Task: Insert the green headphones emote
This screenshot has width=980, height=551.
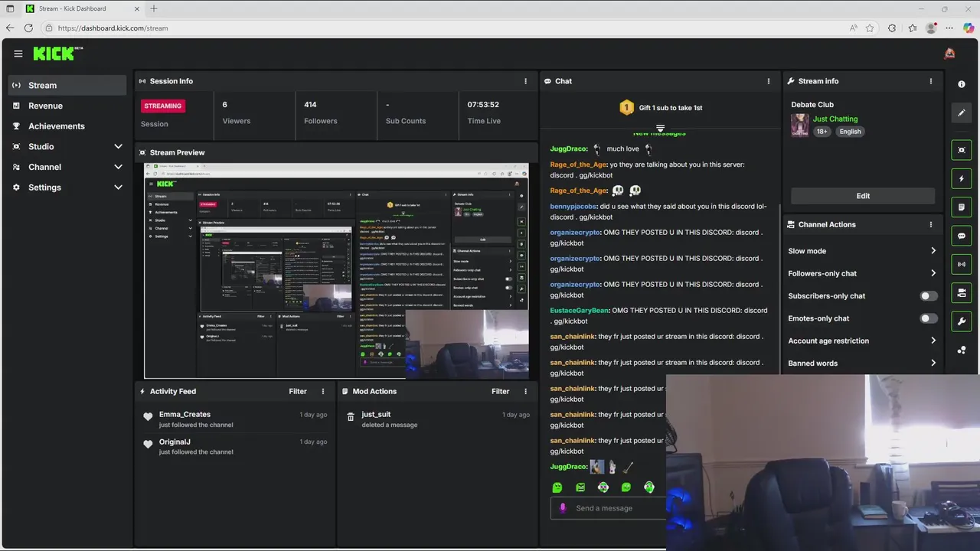Action: pyautogui.click(x=649, y=487)
